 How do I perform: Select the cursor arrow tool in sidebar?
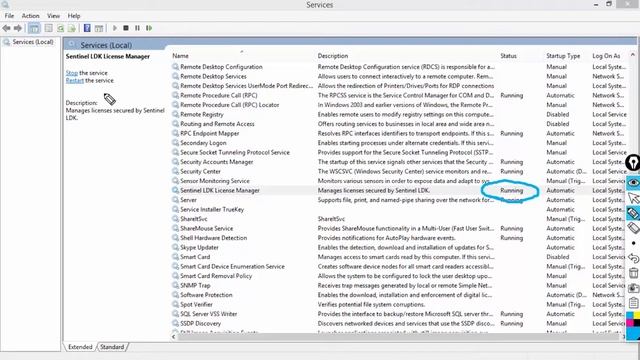(633, 198)
